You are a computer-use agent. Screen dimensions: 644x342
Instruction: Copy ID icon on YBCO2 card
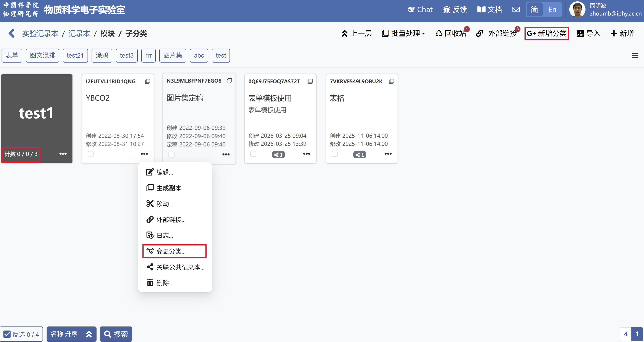pyautogui.click(x=148, y=81)
